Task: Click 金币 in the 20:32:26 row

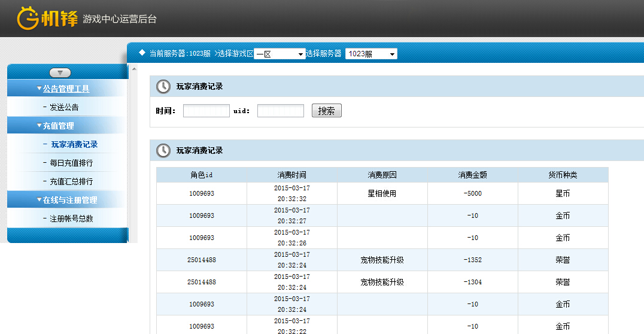Action: point(563,238)
